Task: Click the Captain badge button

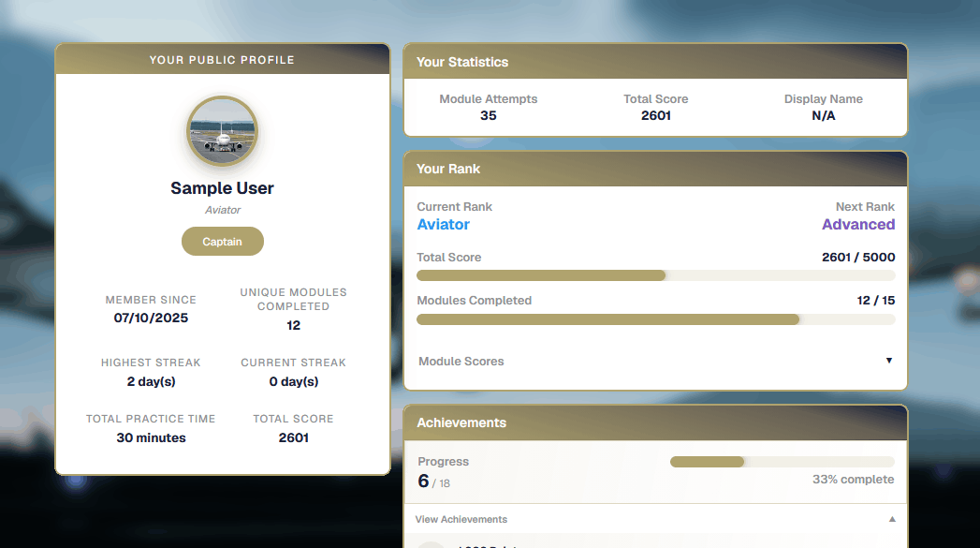Action: 223,242
